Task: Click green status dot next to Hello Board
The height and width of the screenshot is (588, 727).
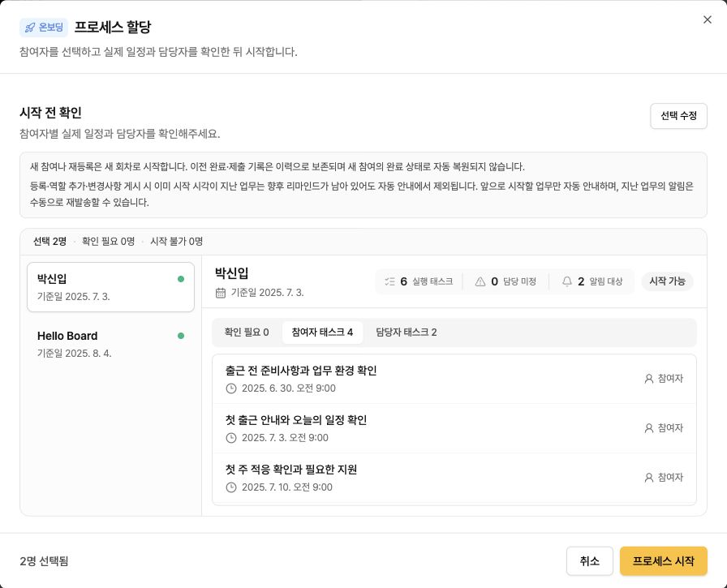Action: click(x=181, y=336)
